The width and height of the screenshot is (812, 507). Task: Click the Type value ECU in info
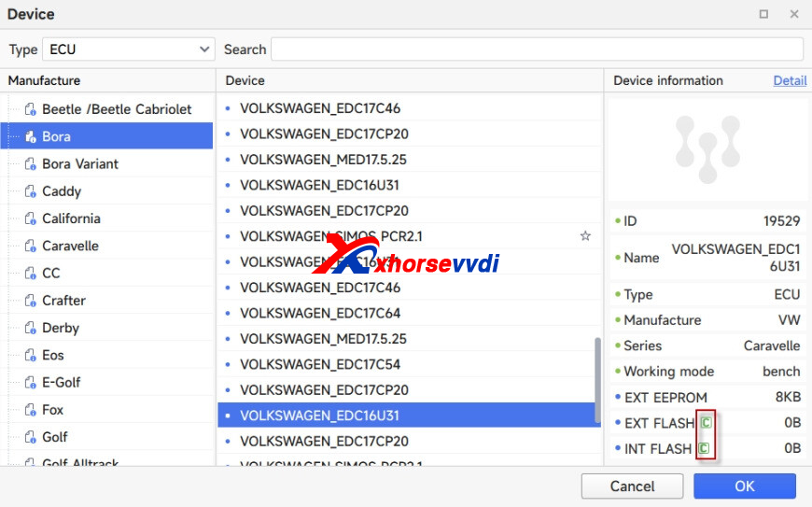tap(787, 295)
